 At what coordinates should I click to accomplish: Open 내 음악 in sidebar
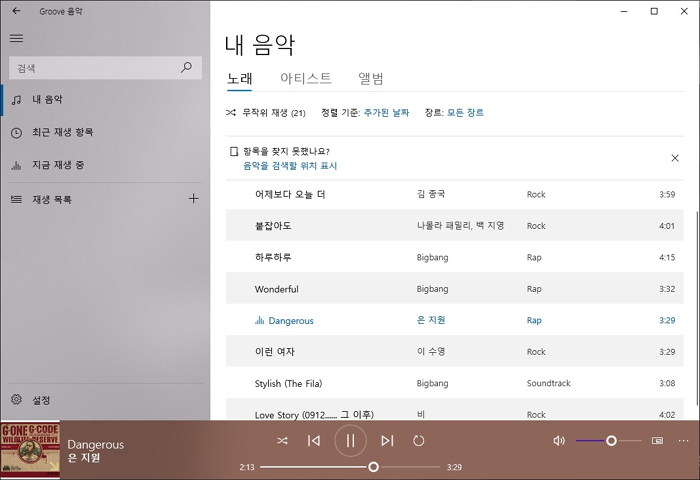point(105,100)
